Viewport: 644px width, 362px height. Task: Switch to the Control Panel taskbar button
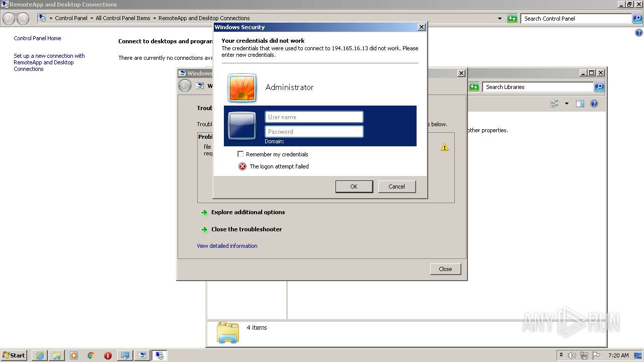pos(125,355)
